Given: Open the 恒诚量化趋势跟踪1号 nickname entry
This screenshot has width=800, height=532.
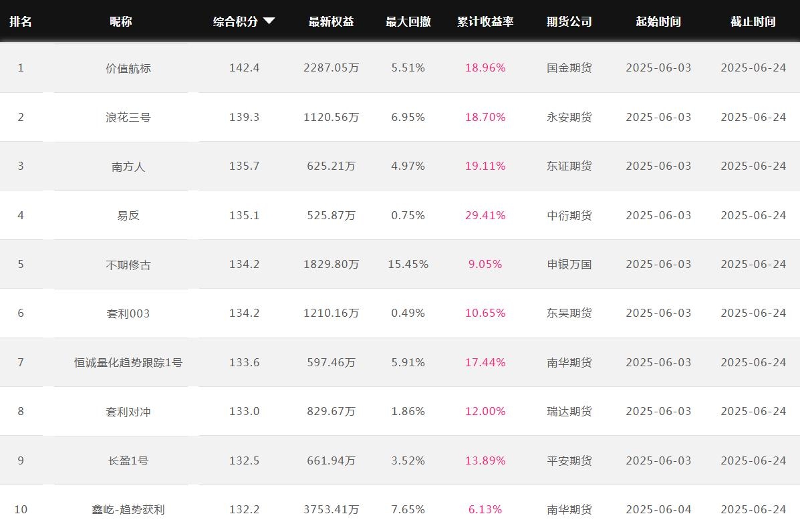Looking at the screenshot, I should pyautogui.click(x=128, y=363).
